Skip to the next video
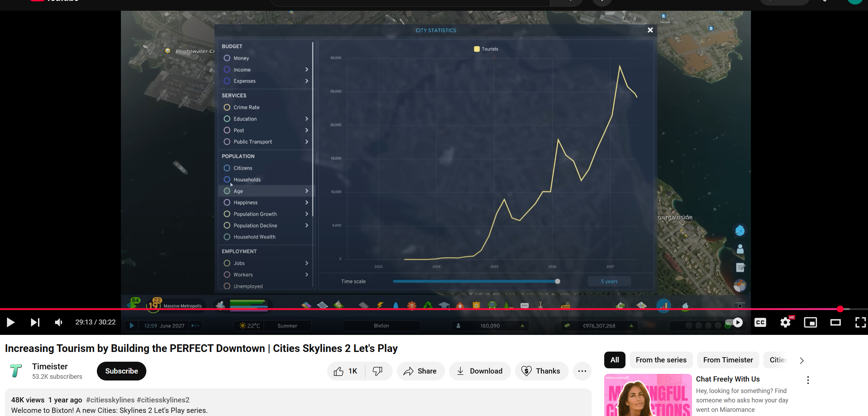868x416 pixels. tap(35, 322)
